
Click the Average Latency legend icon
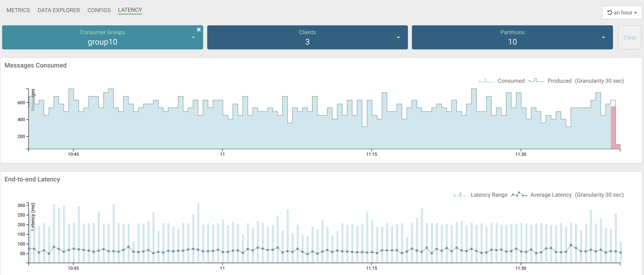tap(519, 195)
